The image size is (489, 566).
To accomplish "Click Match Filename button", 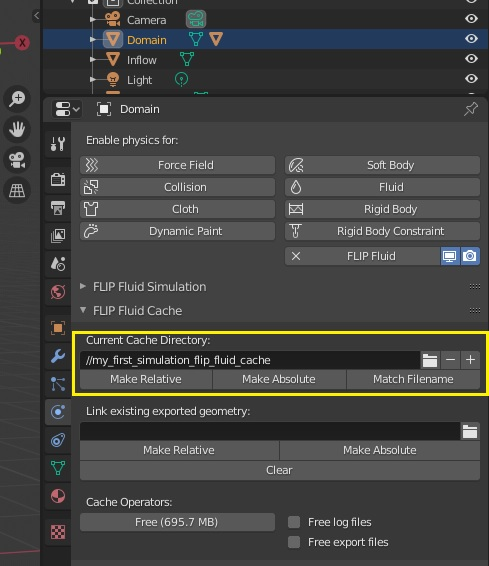I will pos(413,379).
